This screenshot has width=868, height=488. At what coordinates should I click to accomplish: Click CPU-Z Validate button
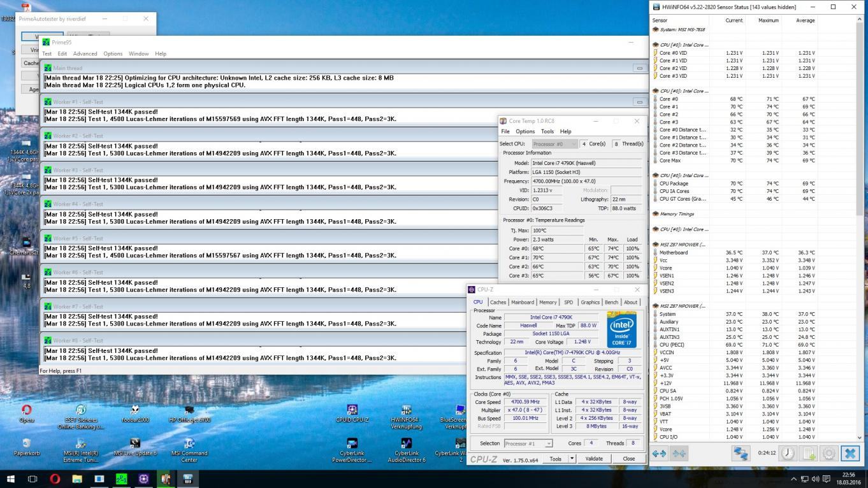click(594, 459)
